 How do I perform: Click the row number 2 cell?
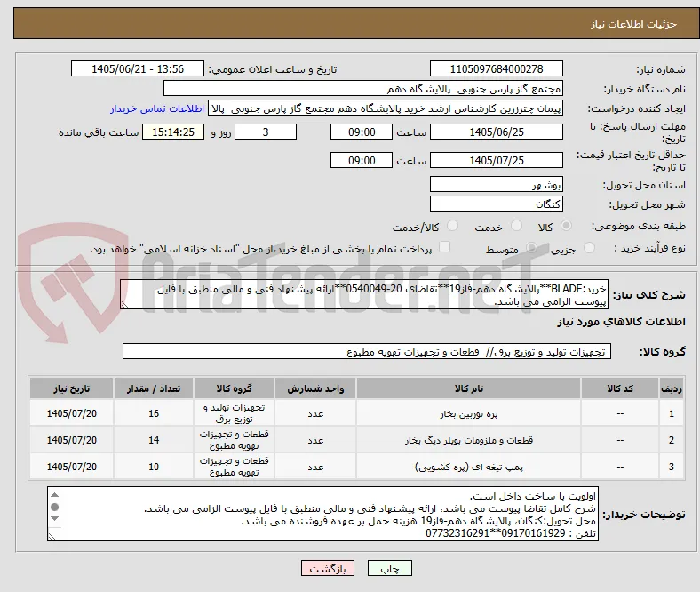(671, 440)
